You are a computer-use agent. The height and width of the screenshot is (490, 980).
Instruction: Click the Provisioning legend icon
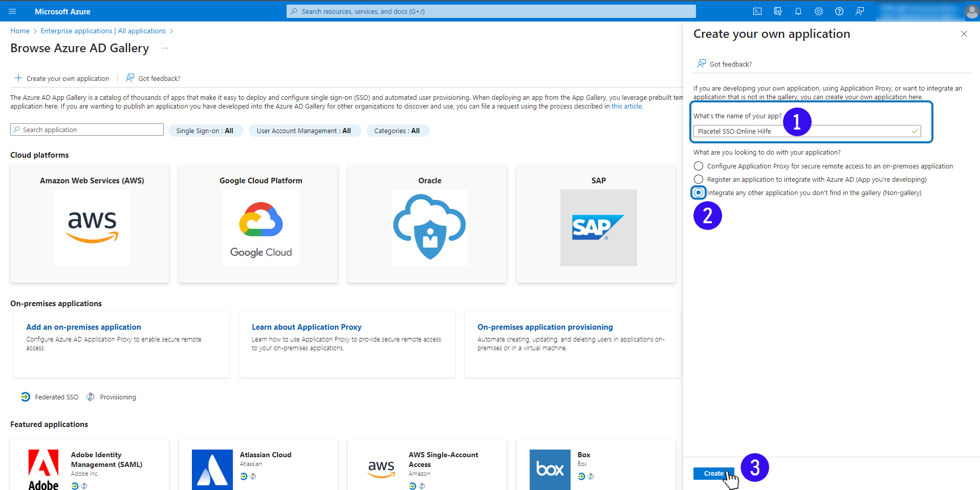click(91, 397)
